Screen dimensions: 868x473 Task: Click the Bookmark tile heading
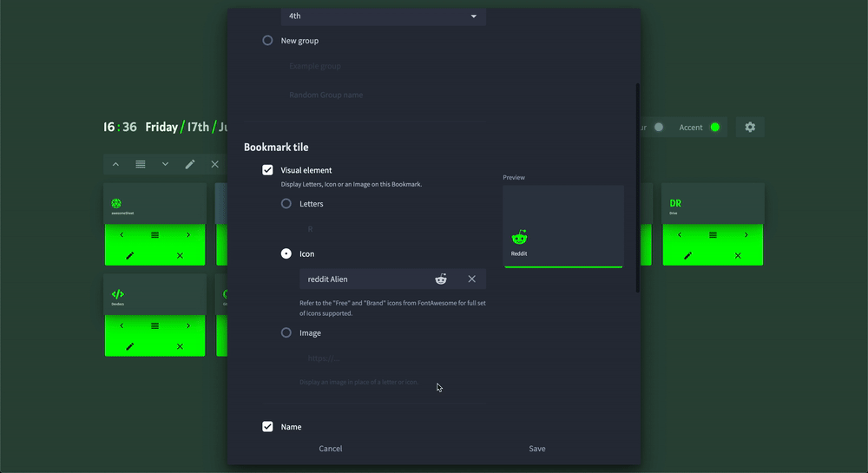click(276, 148)
